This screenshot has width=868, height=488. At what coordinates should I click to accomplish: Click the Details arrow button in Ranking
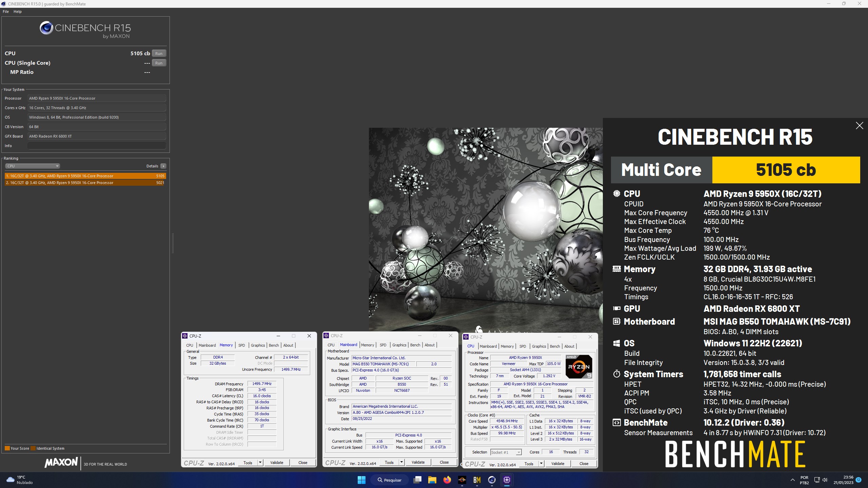(x=163, y=166)
